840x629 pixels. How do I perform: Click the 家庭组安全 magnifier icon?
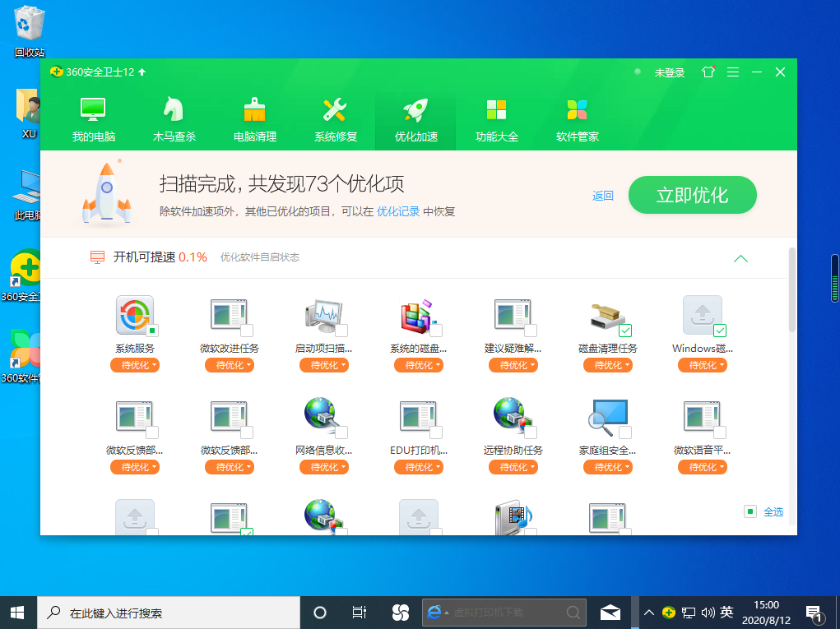[x=608, y=417]
